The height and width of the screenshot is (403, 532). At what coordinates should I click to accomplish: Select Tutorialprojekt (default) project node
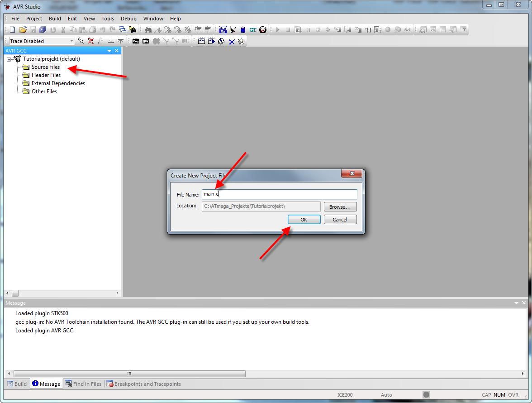pyautogui.click(x=51, y=59)
